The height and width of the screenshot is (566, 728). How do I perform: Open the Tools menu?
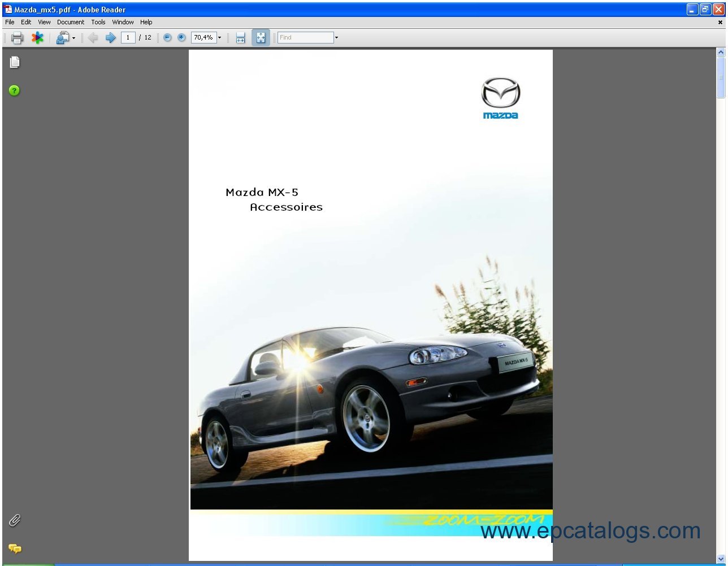click(x=98, y=22)
